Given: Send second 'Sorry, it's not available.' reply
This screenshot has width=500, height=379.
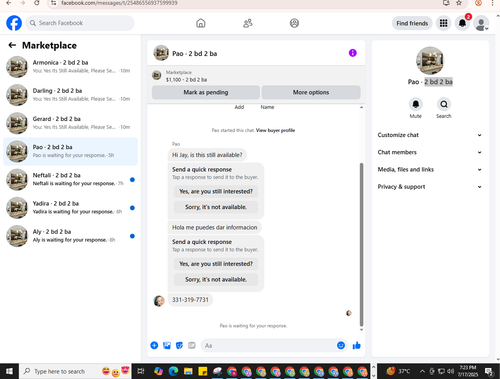Looking at the screenshot, I should point(216,279).
